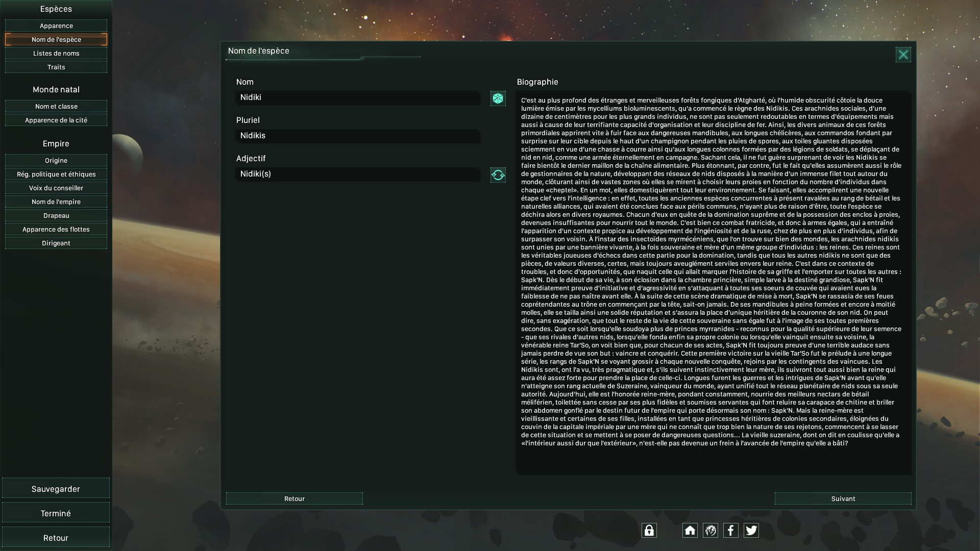Close the Nom de l'espèce panel
The image size is (980, 551).
[x=903, y=55]
